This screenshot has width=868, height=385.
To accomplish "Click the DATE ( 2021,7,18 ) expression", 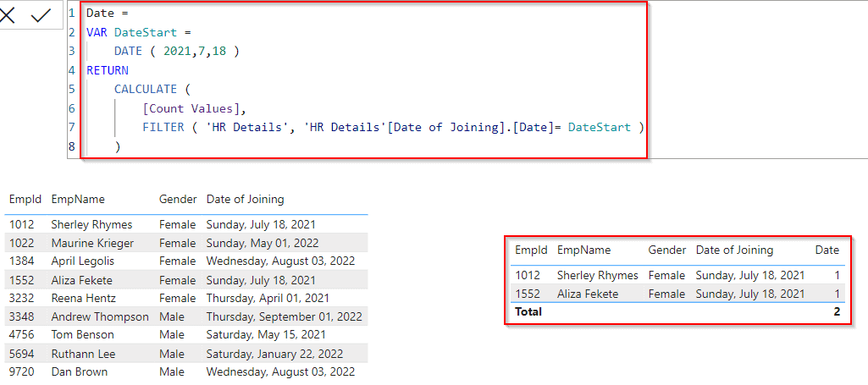I will (177, 52).
